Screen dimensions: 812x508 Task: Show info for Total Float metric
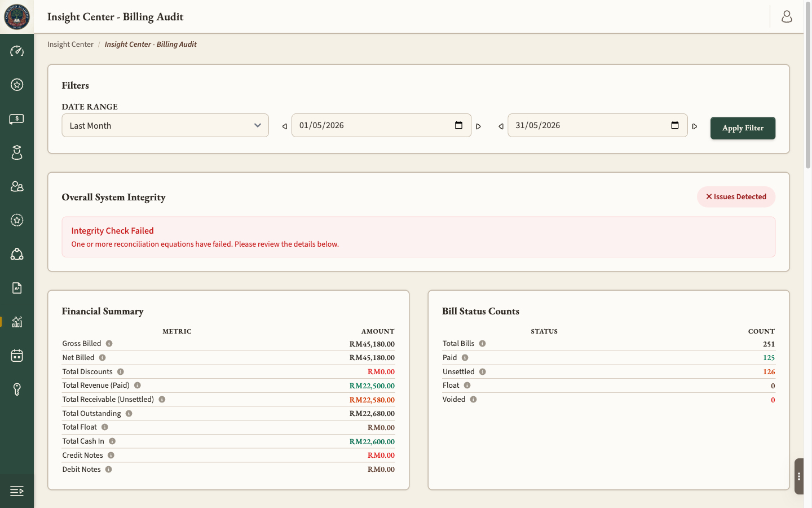105,427
